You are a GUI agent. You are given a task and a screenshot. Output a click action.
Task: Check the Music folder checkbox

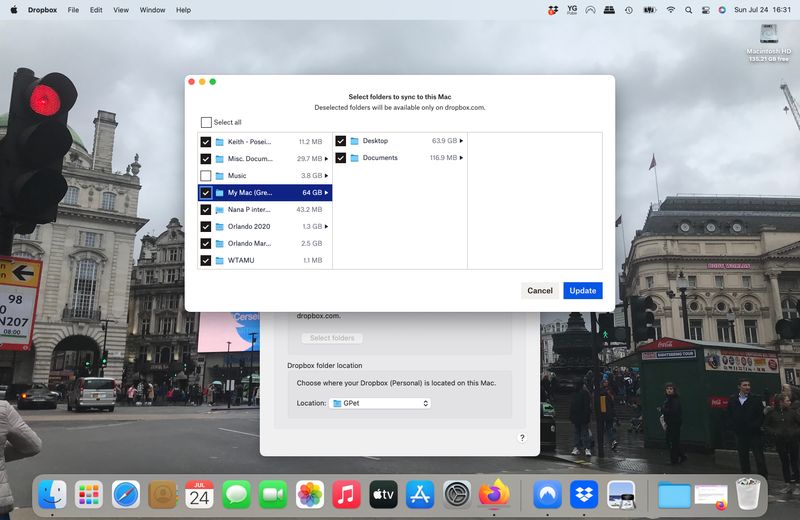pyautogui.click(x=206, y=176)
